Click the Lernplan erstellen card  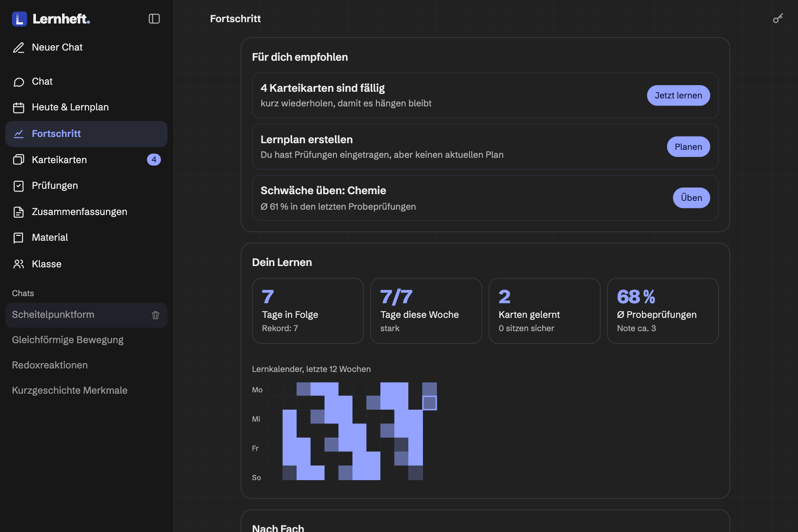(485, 147)
